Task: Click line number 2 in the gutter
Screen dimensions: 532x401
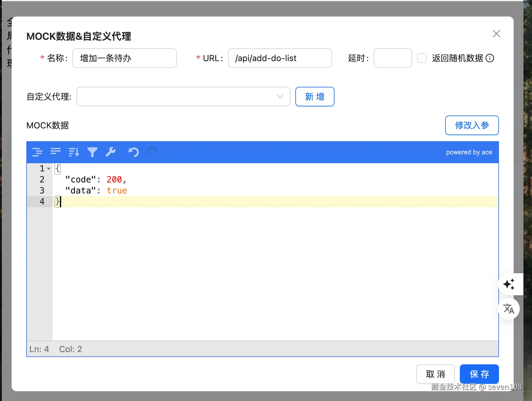Action: point(42,179)
